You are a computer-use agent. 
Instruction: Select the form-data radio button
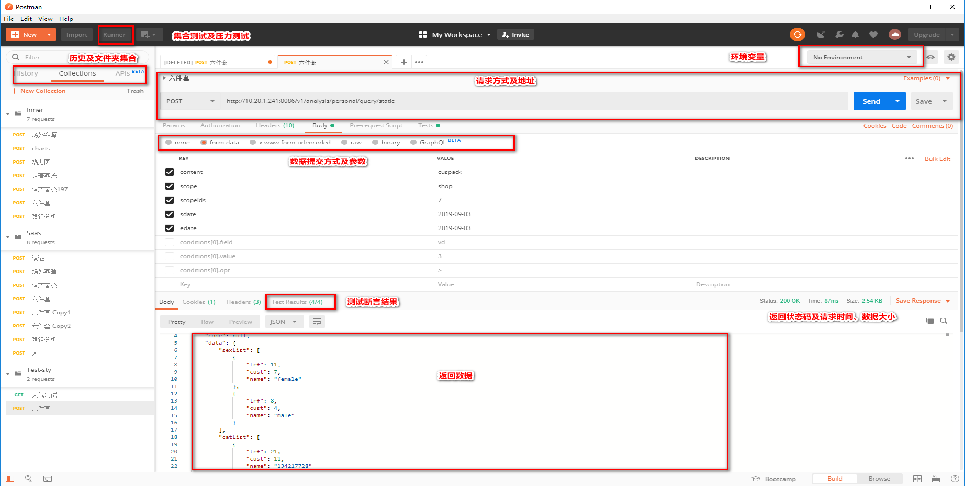point(203,142)
